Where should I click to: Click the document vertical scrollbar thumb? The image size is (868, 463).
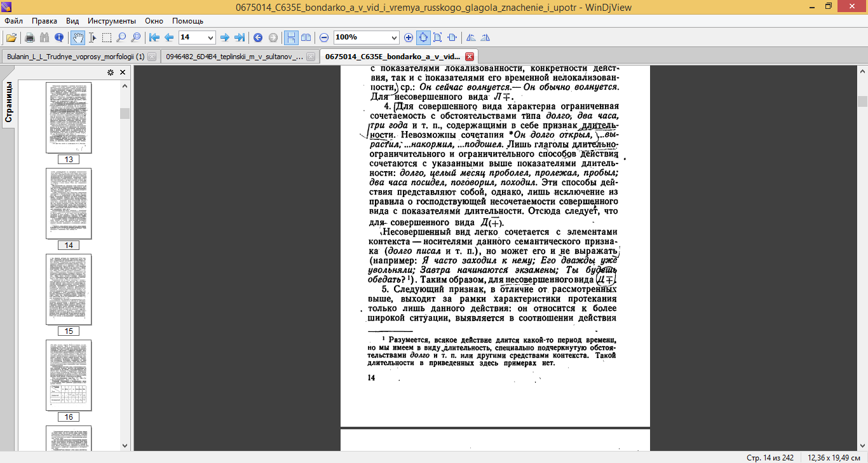[x=862, y=101]
